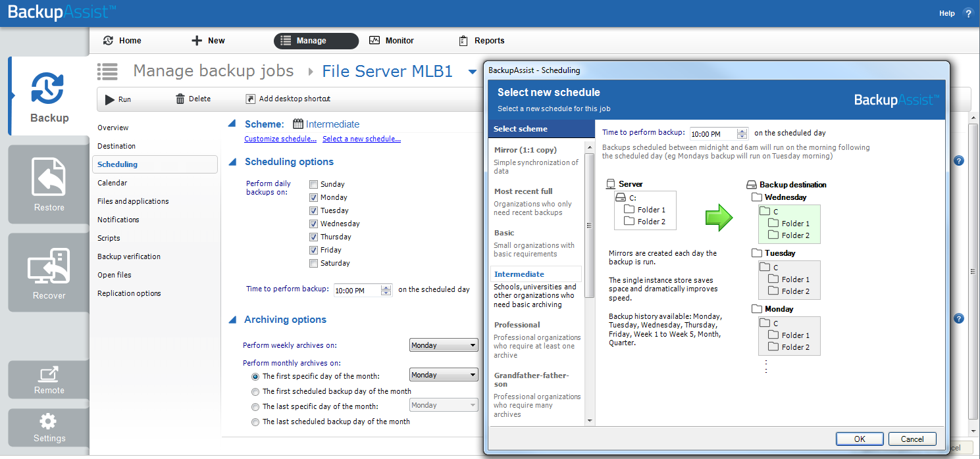Select last specific day of month radio

(x=255, y=407)
